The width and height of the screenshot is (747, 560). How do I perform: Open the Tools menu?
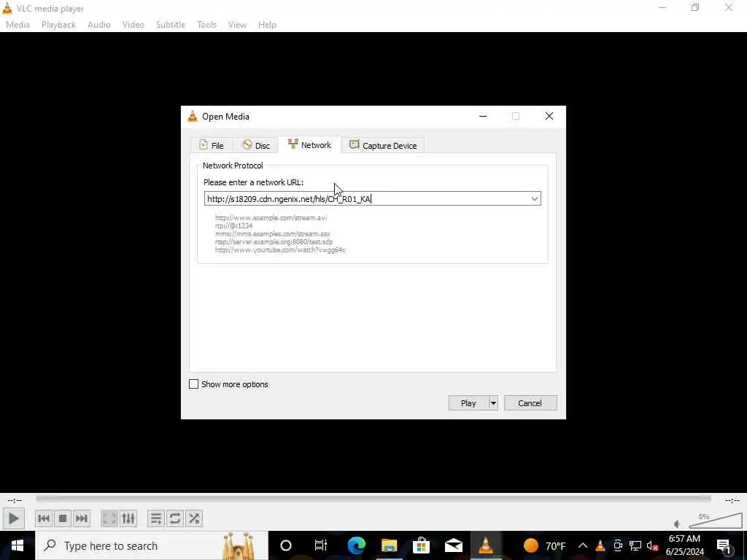point(206,25)
